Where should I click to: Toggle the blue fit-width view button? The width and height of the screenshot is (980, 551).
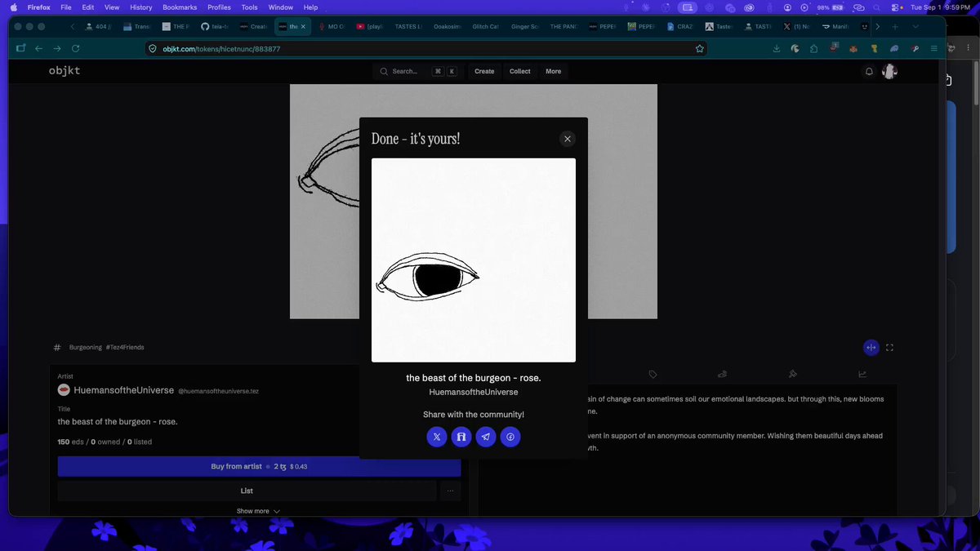pyautogui.click(x=871, y=348)
